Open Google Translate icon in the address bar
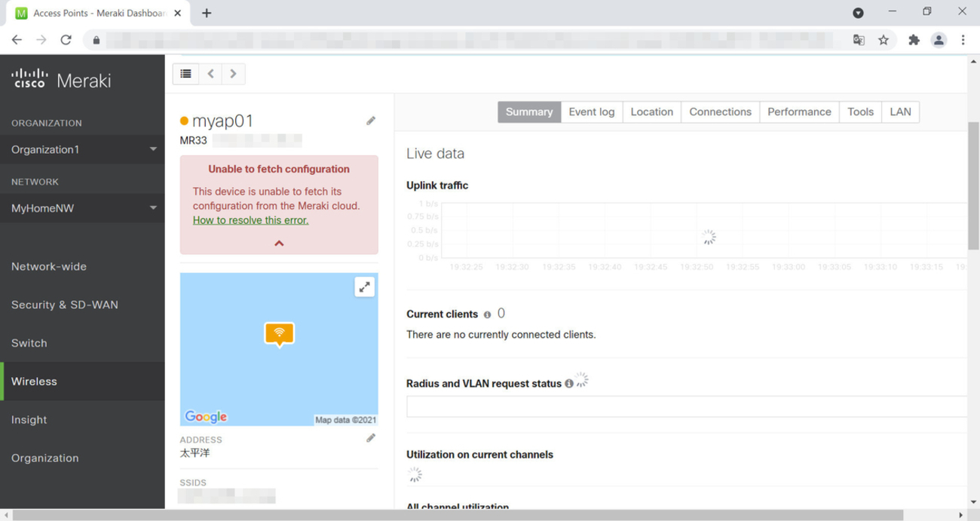Viewport: 980px width, 521px height. coord(859,39)
